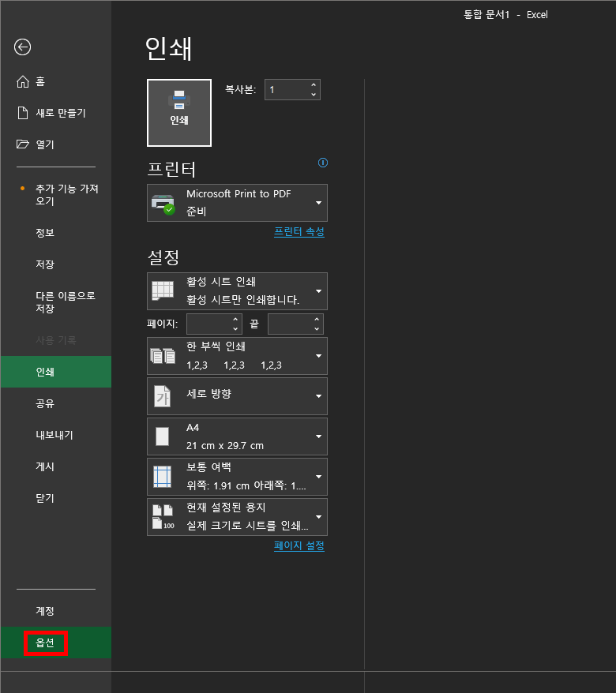Click the new document icon beside 새로 만들기
This screenshot has height=693, width=616.
click(x=23, y=113)
